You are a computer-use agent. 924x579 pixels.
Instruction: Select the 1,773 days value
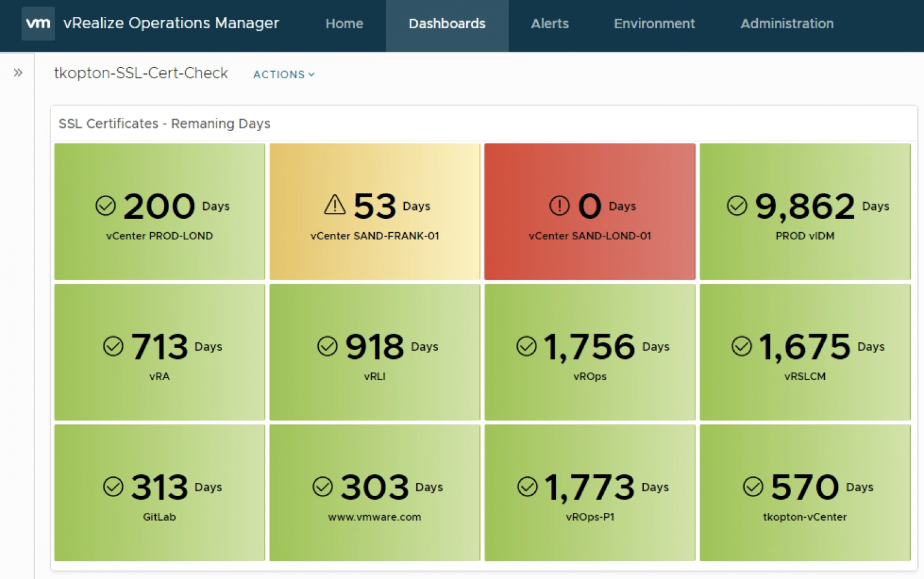pos(590,488)
